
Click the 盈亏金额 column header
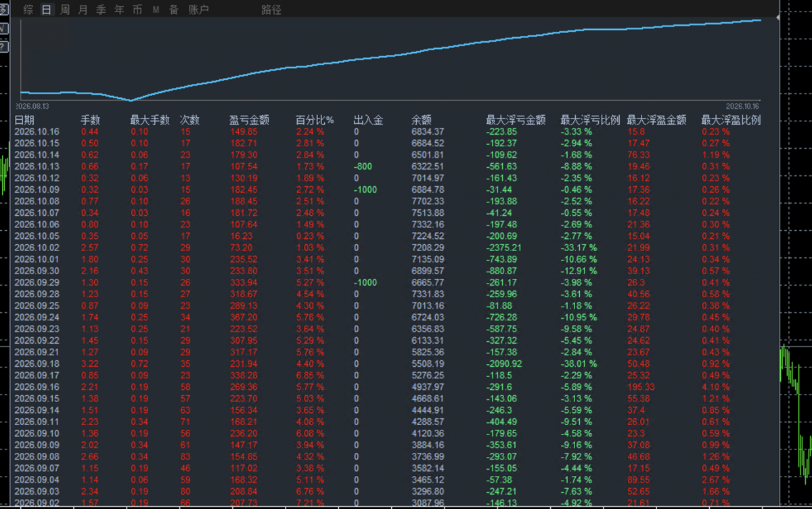[250, 120]
